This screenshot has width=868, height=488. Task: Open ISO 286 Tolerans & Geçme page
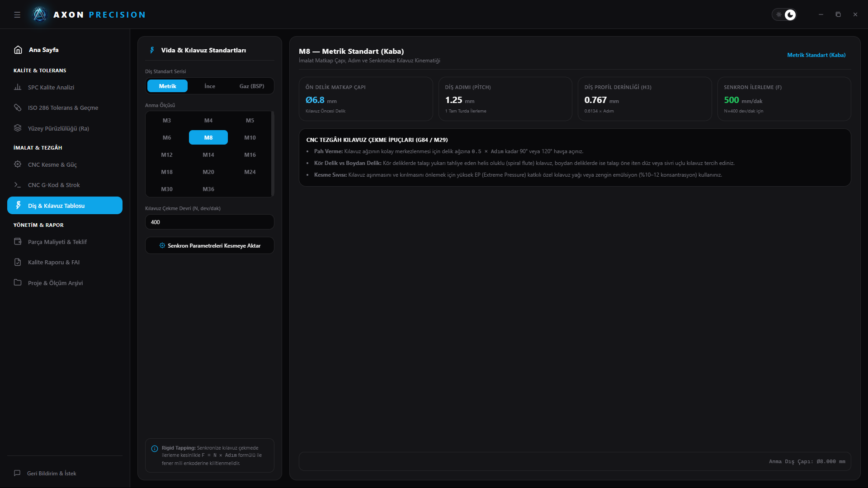pyautogui.click(x=65, y=108)
